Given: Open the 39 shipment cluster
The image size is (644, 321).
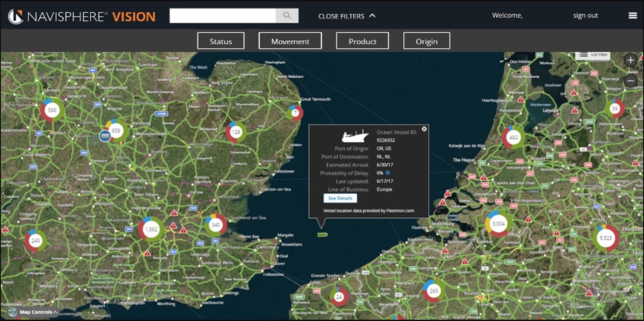Looking at the screenshot, I should [x=614, y=108].
